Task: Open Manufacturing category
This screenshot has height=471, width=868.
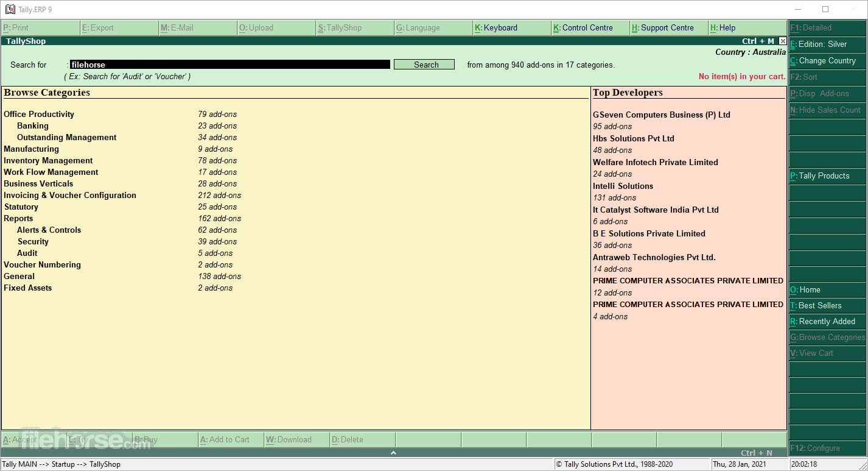Action: [x=32, y=149]
